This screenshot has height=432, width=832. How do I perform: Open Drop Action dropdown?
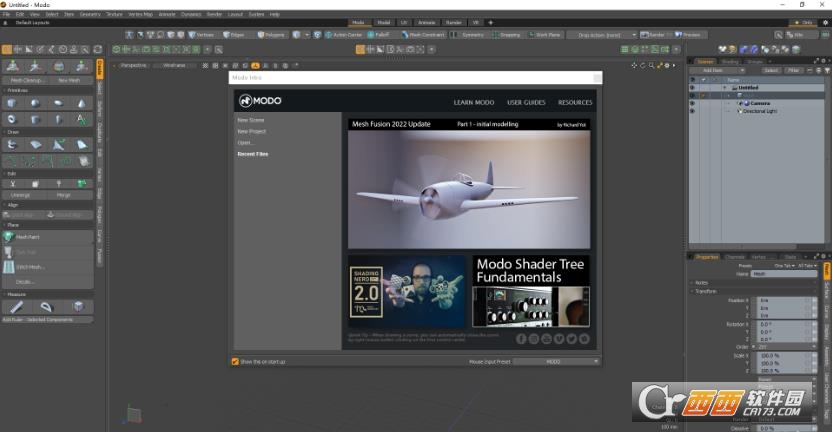pos(602,35)
